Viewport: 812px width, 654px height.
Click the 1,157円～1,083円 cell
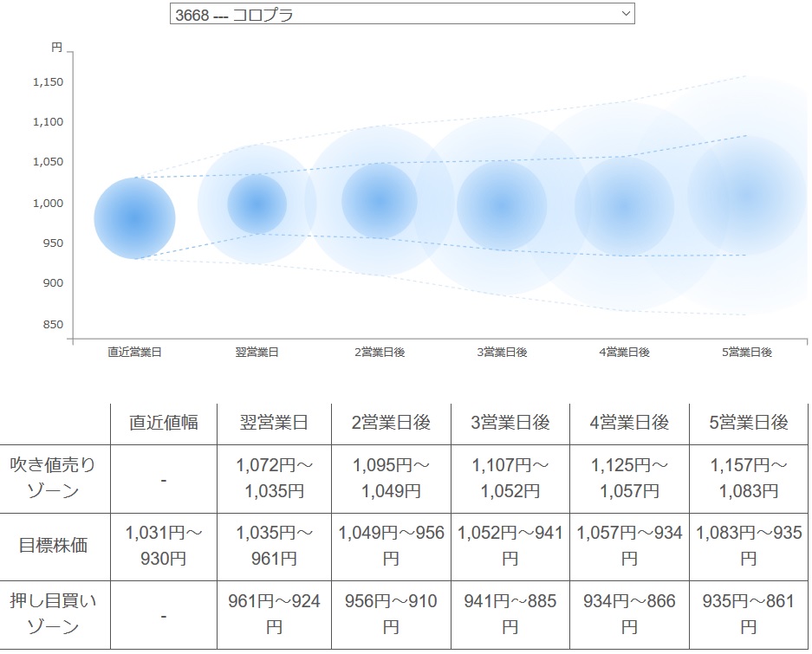[748, 478]
